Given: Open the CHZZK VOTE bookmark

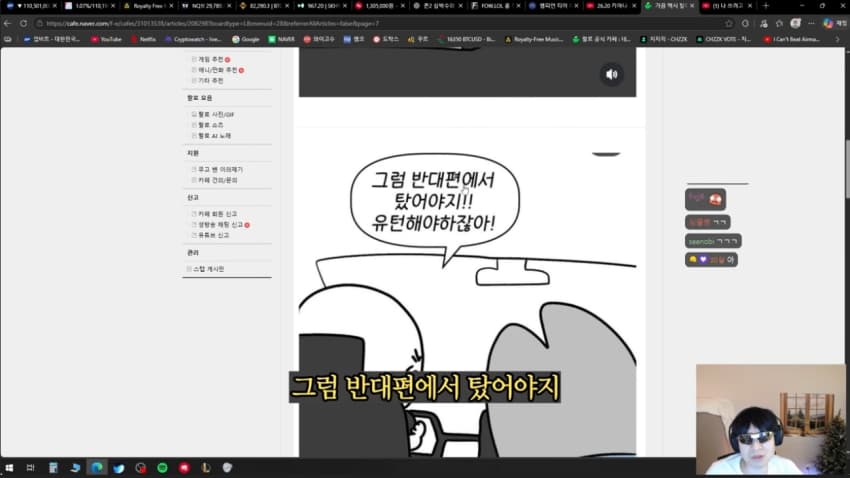Looking at the screenshot, I should [x=724, y=39].
